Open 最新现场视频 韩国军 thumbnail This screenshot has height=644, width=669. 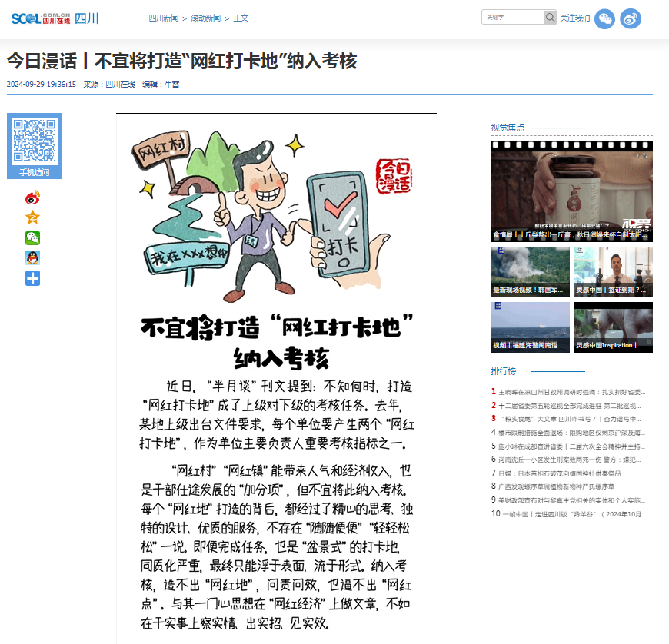coord(531,272)
